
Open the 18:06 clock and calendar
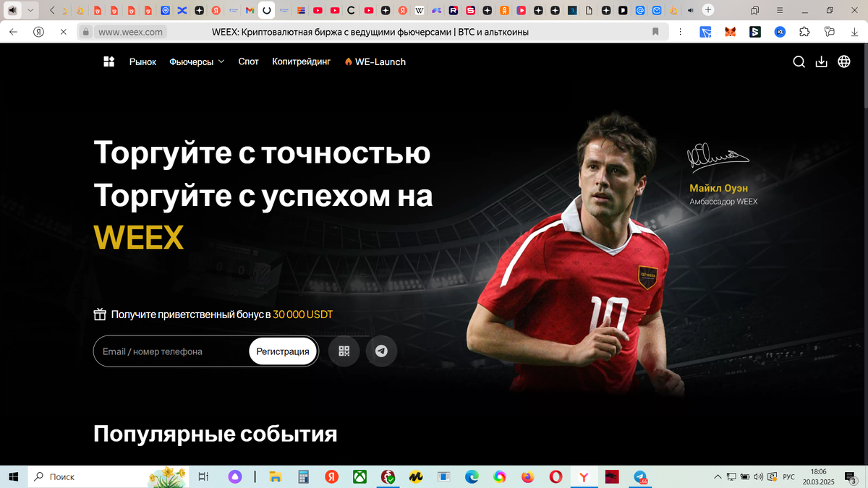click(x=819, y=476)
